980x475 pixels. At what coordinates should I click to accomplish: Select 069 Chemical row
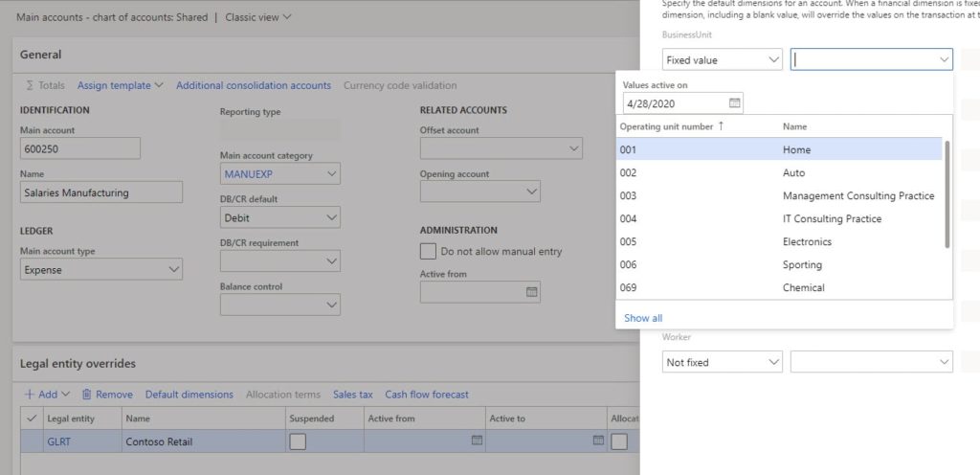(x=779, y=287)
